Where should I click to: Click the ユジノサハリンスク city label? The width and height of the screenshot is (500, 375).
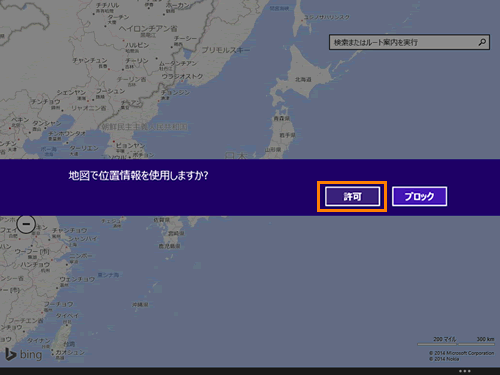327,17
